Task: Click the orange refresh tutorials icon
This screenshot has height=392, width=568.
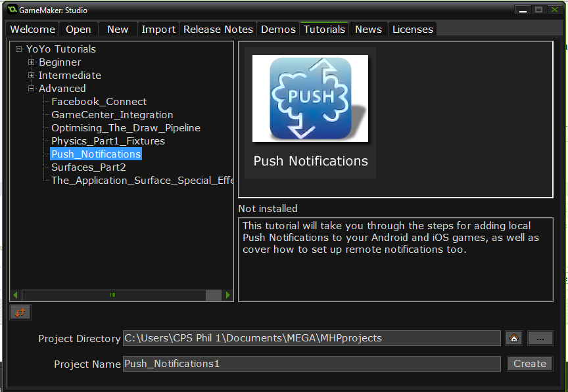Action: click(20, 313)
